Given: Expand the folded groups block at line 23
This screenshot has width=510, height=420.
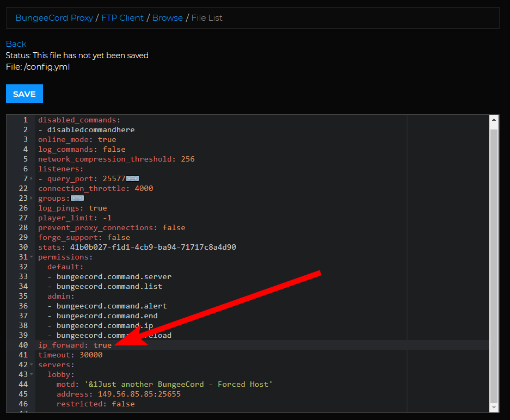Looking at the screenshot, I should pos(32,198).
